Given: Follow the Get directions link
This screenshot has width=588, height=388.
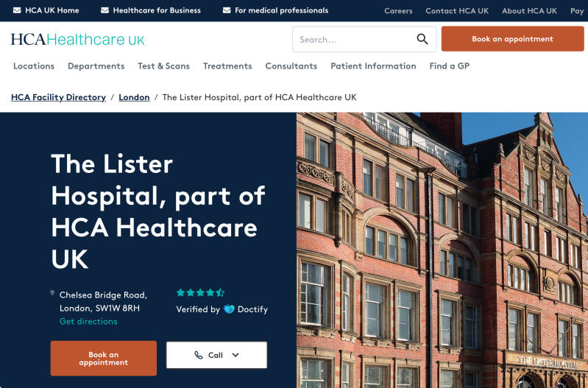Looking at the screenshot, I should (88, 322).
